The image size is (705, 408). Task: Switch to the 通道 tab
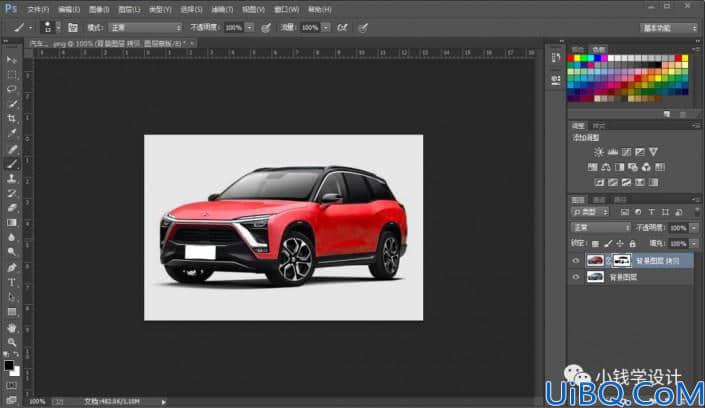599,200
